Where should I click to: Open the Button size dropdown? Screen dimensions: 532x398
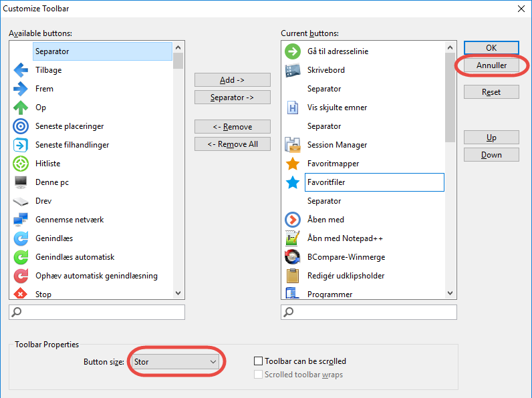(x=176, y=361)
